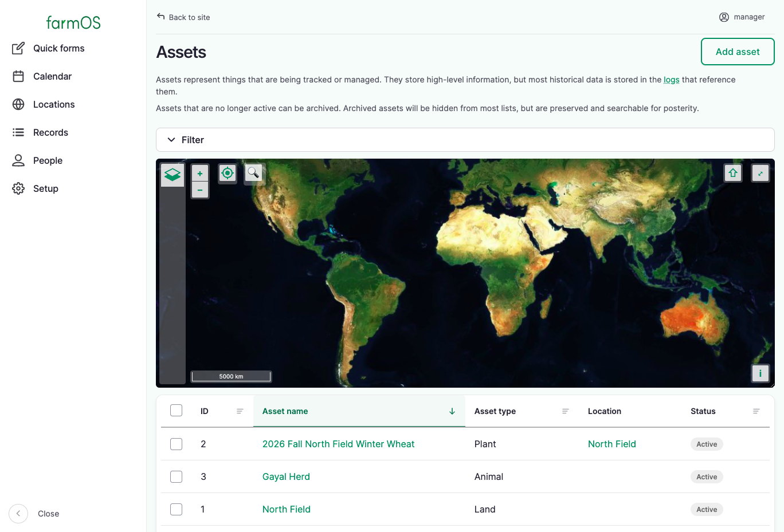Check the box for Gayal Herd row
784x532 pixels.
point(177,476)
